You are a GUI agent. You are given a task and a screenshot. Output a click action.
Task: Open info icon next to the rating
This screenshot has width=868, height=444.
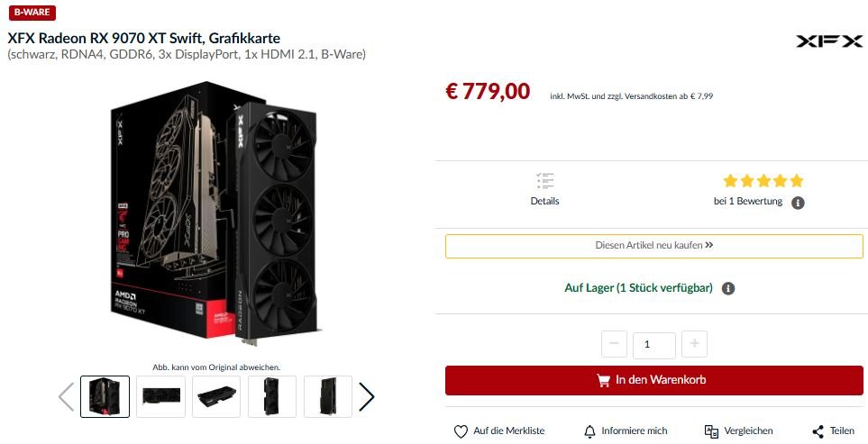[x=798, y=203]
